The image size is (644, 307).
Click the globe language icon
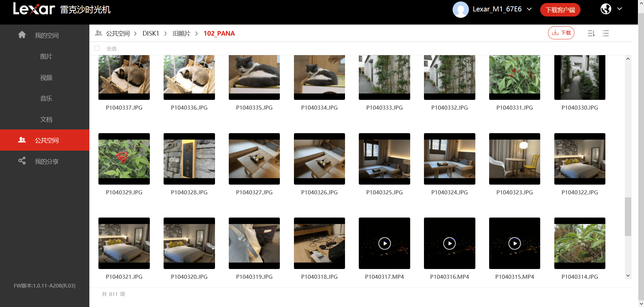pyautogui.click(x=606, y=9)
